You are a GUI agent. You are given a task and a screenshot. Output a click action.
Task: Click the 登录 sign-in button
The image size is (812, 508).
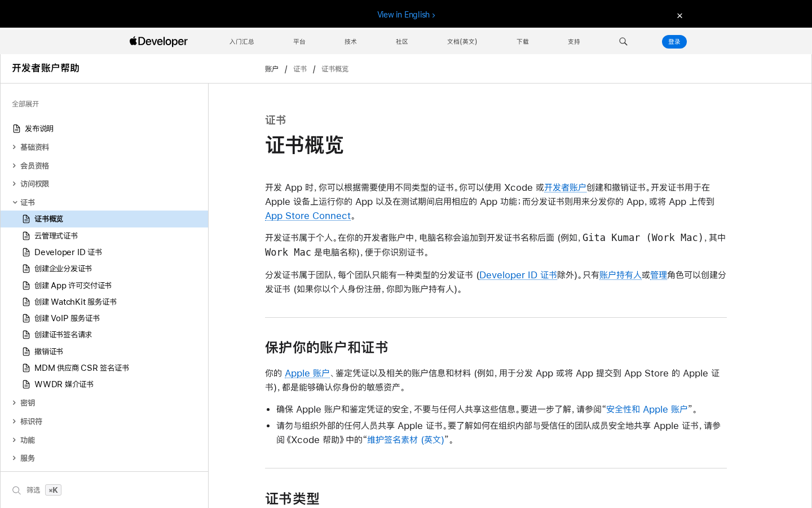click(674, 42)
